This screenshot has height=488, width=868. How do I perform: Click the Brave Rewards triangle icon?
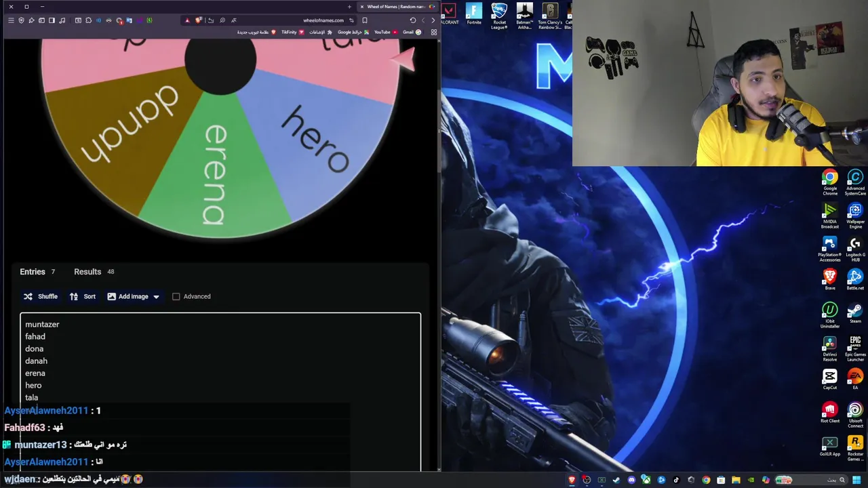coord(187,20)
